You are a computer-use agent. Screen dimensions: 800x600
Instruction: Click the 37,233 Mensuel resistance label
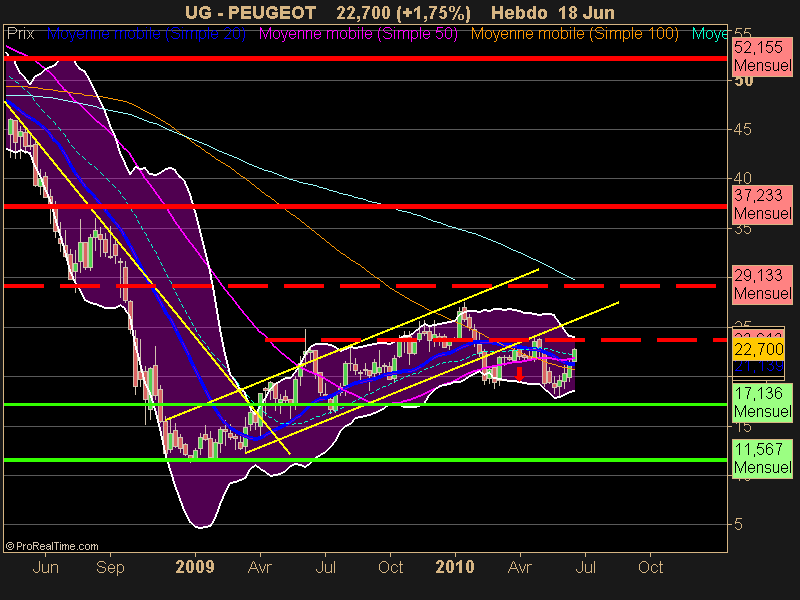click(763, 204)
